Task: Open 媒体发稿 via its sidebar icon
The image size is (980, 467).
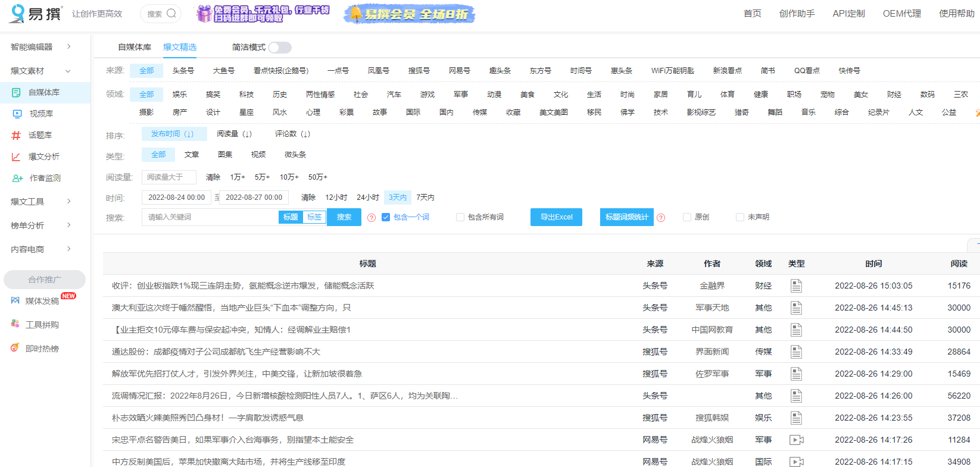Action: [15, 301]
